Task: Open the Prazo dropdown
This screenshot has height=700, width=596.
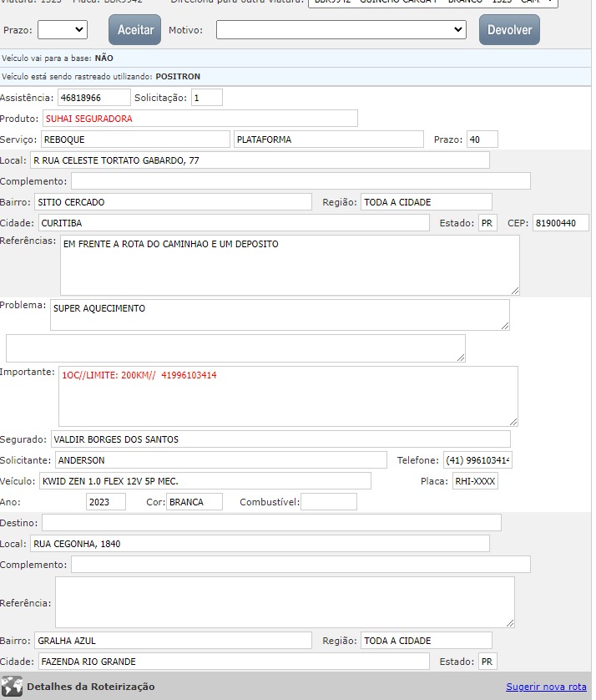Action: [63, 30]
